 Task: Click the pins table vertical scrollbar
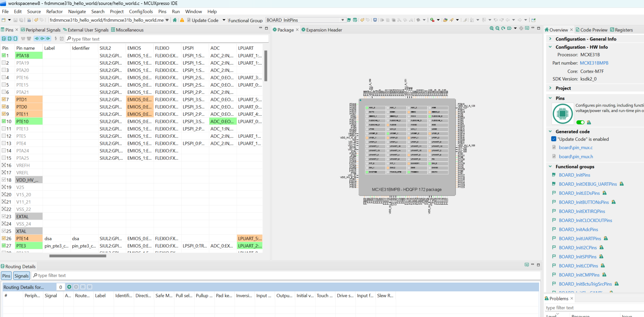coord(266,66)
